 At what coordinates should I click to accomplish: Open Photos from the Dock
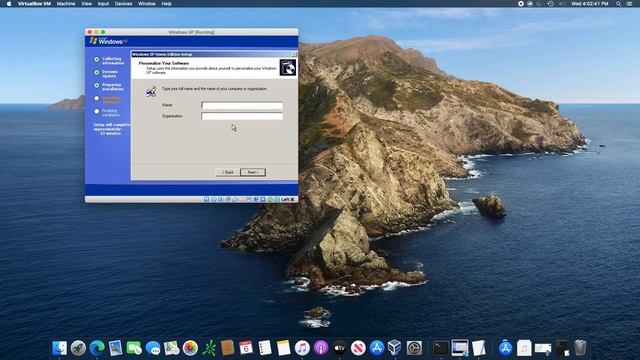pos(190,348)
